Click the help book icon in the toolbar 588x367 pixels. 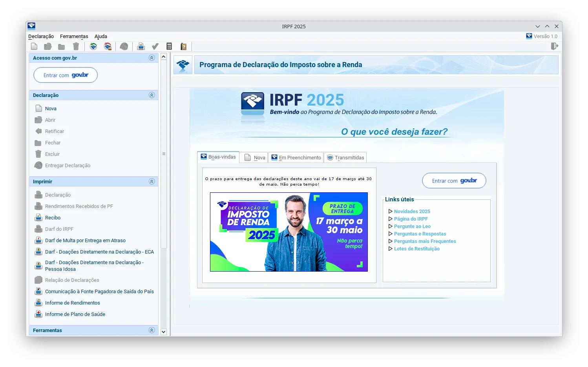pyautogui.click(x=183, y=46)
